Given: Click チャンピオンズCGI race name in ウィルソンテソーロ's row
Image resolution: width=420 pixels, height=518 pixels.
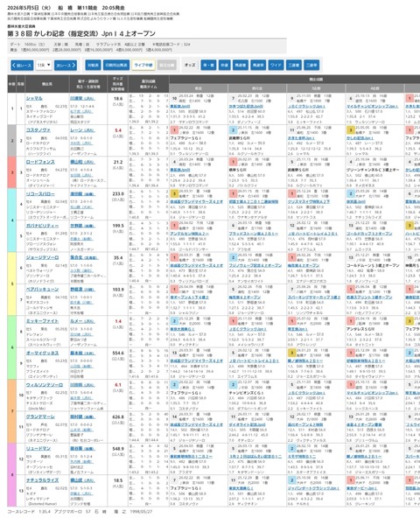Looking at the screenshot, I should (246, 393).
